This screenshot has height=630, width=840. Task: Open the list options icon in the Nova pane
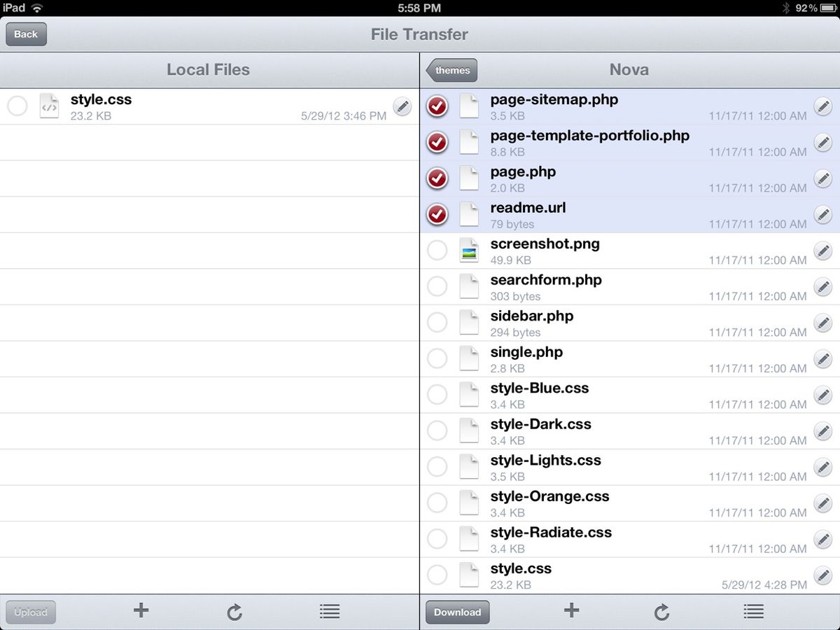click(754, 612)
